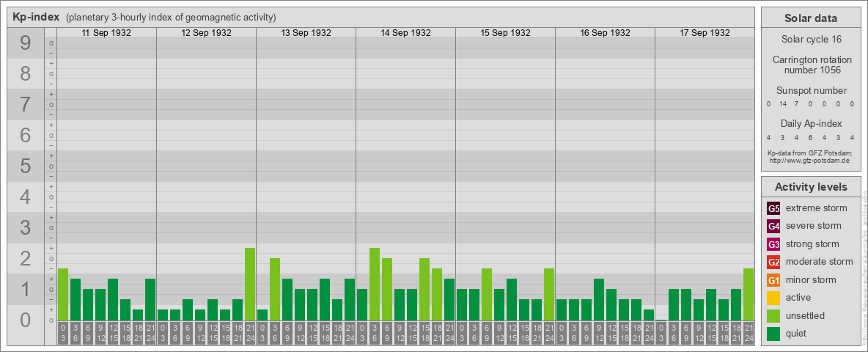Click the 15-18 bar on 14 Sep 1932
The width and height of the screenshot is (868, 352).
point(424,290)
